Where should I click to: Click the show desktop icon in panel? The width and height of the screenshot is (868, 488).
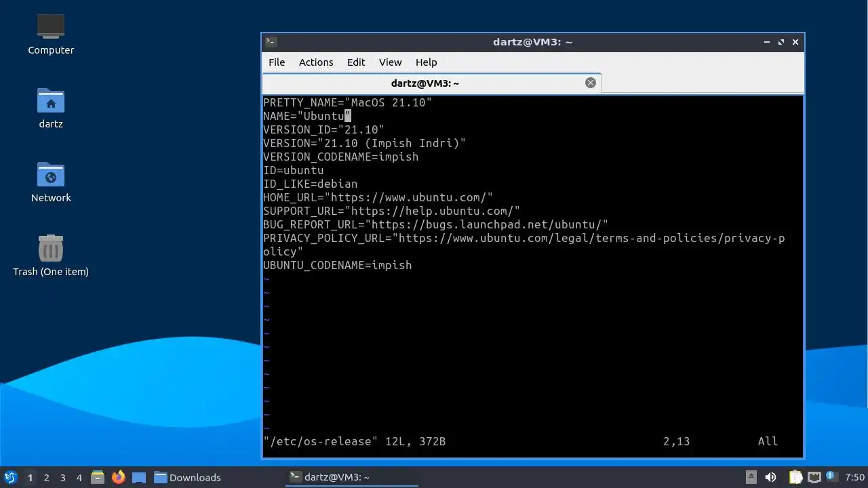click(x=139, y=477)
